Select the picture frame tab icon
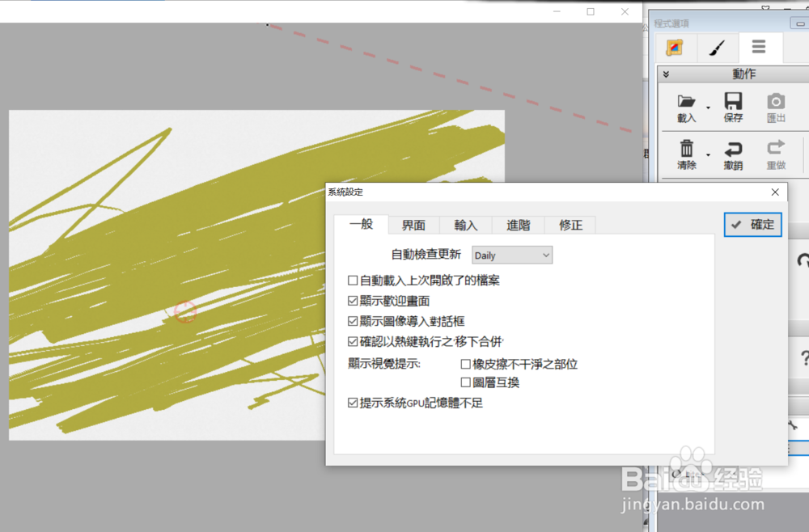 [x=676, y=48]
